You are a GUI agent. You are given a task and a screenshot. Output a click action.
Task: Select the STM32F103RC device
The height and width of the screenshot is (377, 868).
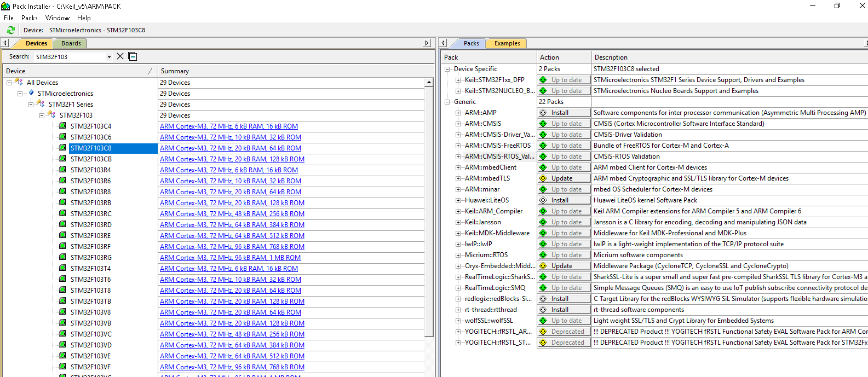(x=91, y=214)
